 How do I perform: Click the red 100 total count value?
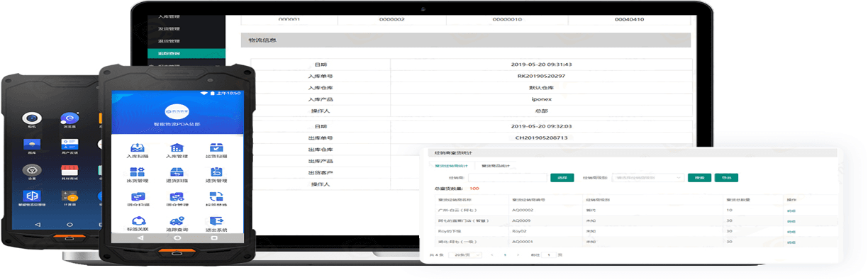pos(474,189)
